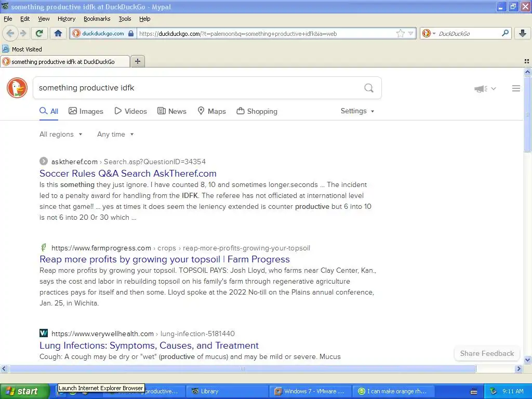This screenshot has height=399, width=532.
Task: Expand the Settings dropdown
Action: [x=357, y=111]
